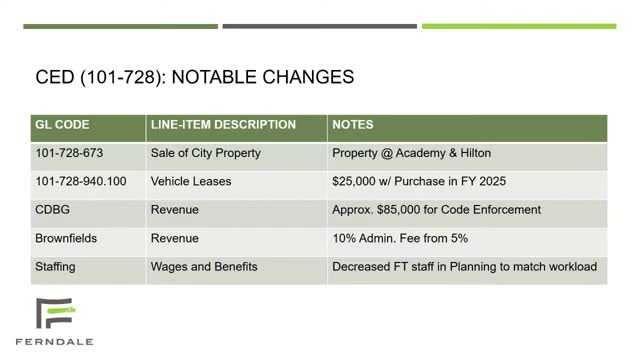Viewport: 640px width, 360px height.
Task: Click the NOTES column header
Action: point(353,124)
